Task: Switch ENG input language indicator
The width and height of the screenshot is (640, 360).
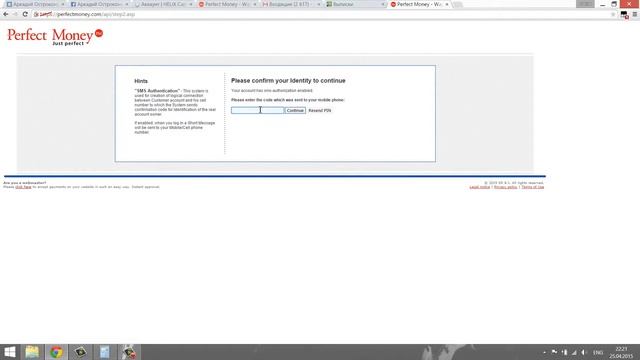Action: 598,352
